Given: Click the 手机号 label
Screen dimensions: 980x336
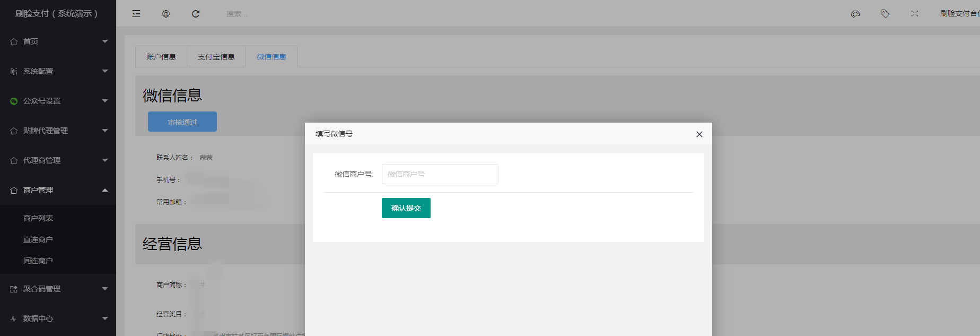Looking at the screenshot, I should (x=168, y=180).
